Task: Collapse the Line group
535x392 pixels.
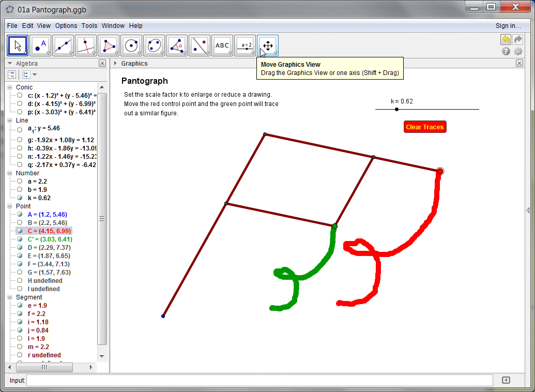Action: pyautogui.click(x=9, y=120)
